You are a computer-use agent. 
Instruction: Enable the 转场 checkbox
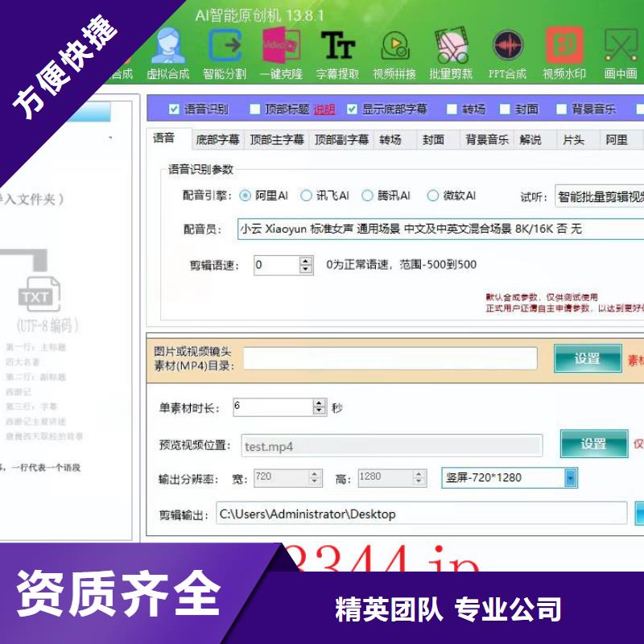pos(452,109)
